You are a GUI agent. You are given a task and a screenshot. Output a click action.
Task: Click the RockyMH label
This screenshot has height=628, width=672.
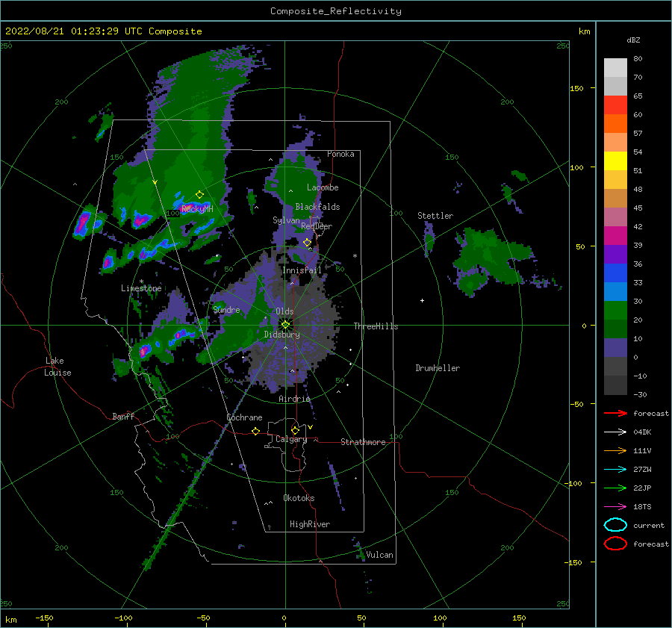(x=197, y=209)
